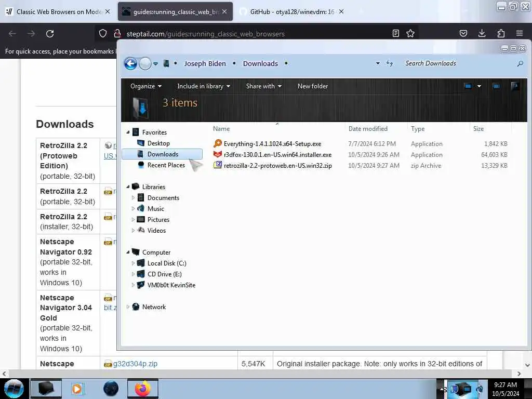Screen dimensions: 532x399
Task: Change the view icon in Explorer toolbar
Action: click(x=468, y=86)
